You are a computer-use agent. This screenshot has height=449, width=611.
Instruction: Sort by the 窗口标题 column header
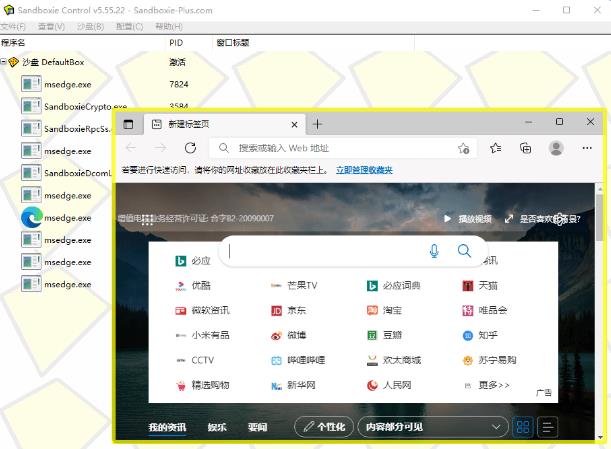point(233,42)
